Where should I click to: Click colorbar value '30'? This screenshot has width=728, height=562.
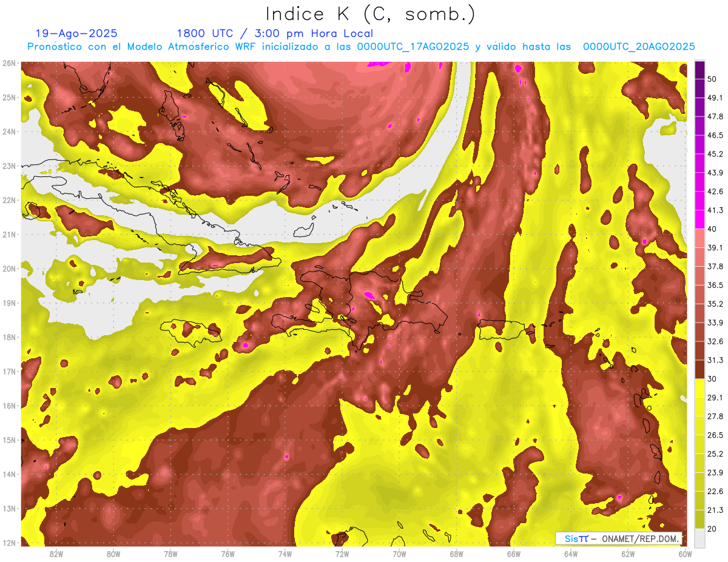coord(713,379)
